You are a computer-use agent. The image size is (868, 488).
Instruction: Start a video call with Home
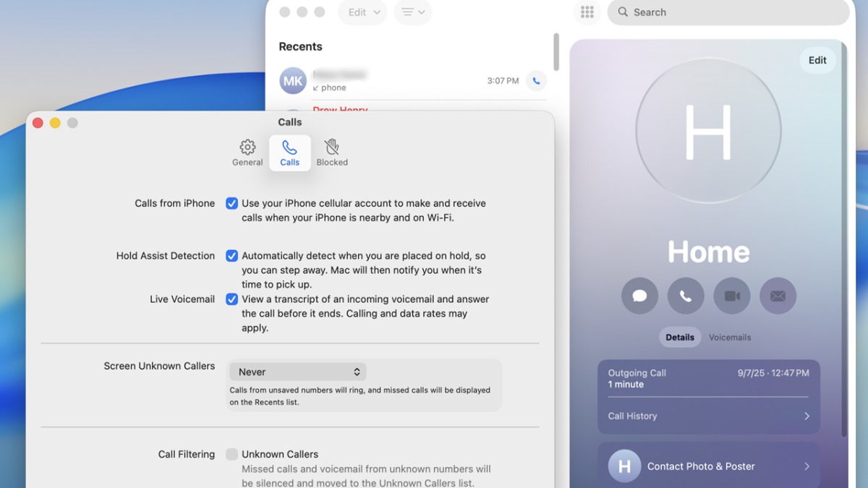pyautogui.click(x=732, y=296)
